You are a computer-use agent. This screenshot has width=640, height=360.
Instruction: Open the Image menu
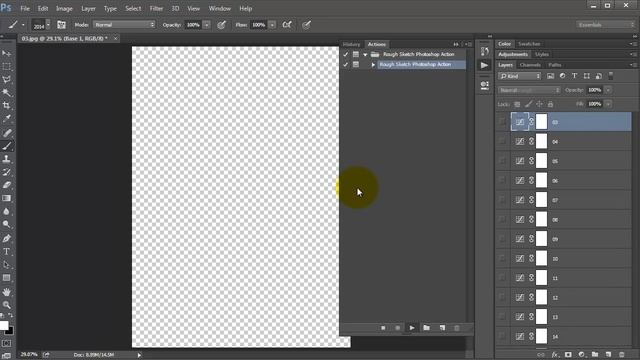click(64, 8)
